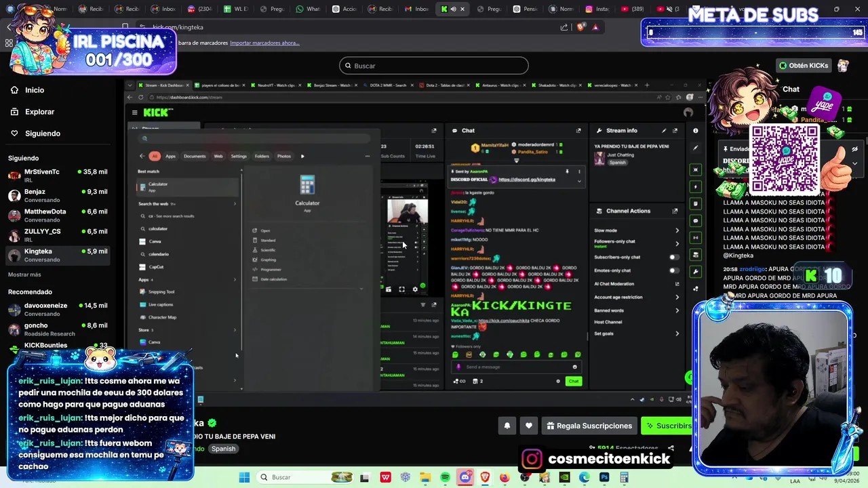Viewport: 868px width, 488px height.
Task: Toggle Emotes-only chat in Channel Actions
Action: click(x=673, y=270)
